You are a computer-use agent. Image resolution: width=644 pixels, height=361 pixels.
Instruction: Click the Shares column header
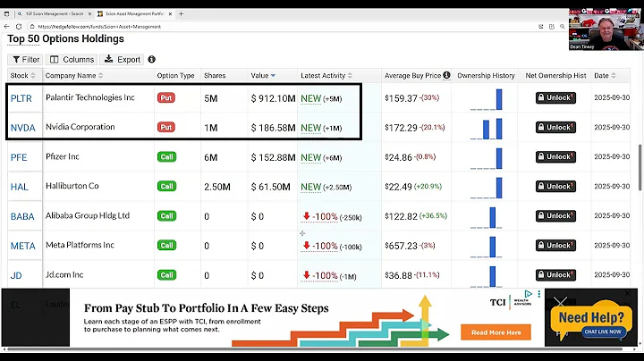tap(215, 75)
